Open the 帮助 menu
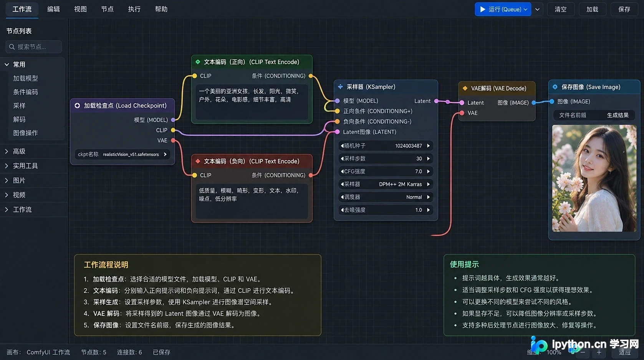 coord(161,9)
